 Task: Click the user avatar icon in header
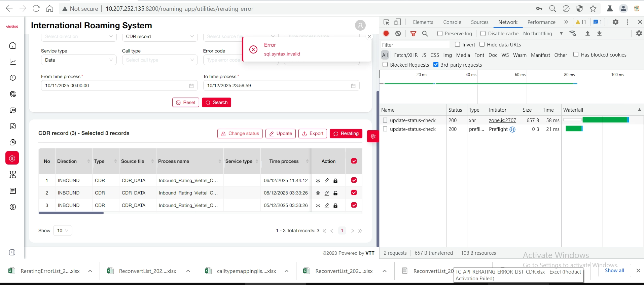(360, 25)
